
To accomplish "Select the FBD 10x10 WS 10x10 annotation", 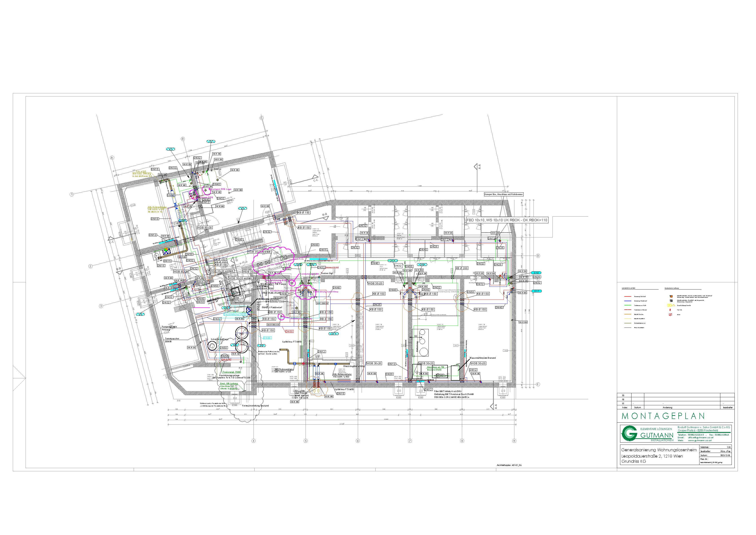I will pyautogui.click(x=507, y=220).
